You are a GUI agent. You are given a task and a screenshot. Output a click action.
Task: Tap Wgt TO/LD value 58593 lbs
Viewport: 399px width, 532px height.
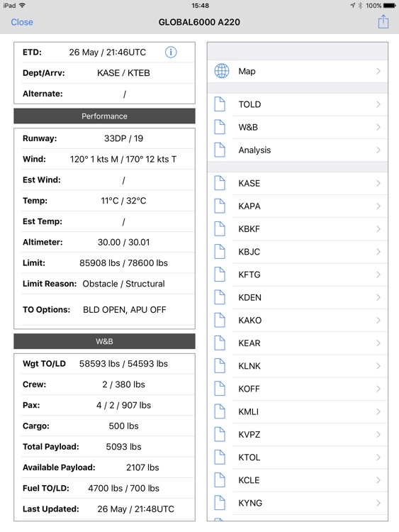point(99,364)
